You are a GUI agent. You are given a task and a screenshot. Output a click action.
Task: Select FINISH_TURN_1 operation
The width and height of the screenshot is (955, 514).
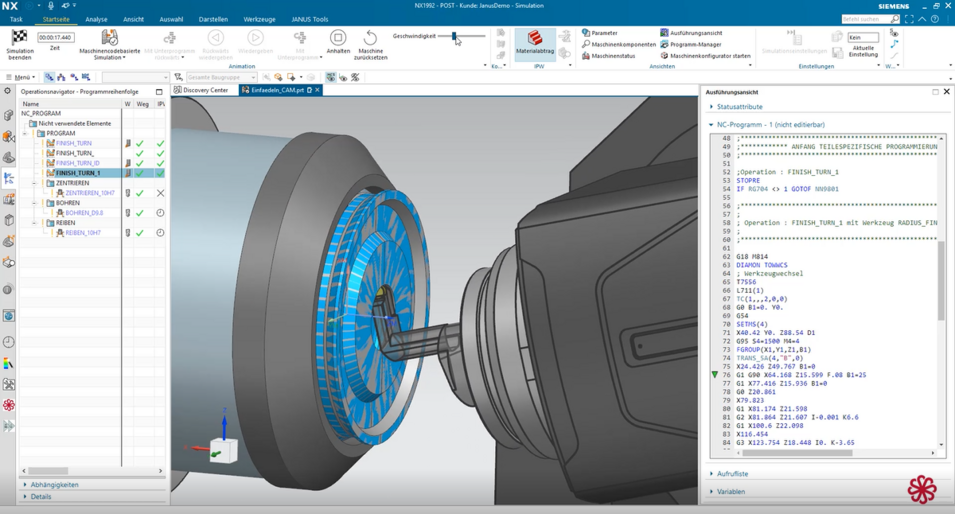[x=78, y=173]
